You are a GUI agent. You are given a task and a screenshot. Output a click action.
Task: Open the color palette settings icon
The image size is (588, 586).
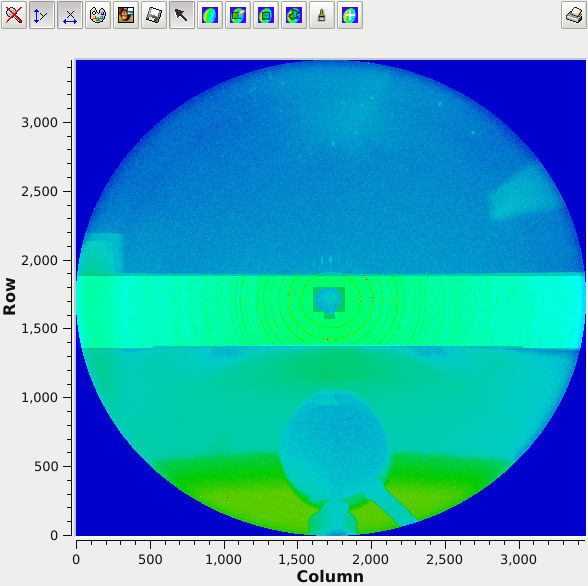tap(98, 15)
